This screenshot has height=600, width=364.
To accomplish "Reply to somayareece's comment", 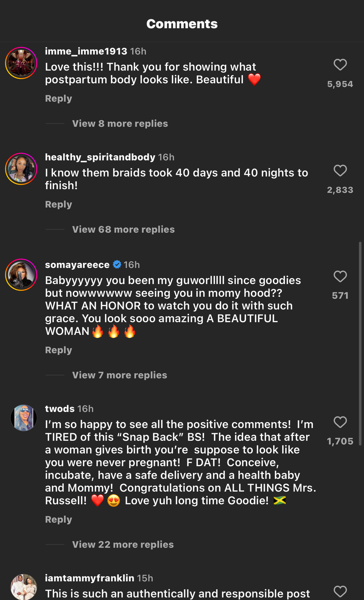I will click(59, 350).
